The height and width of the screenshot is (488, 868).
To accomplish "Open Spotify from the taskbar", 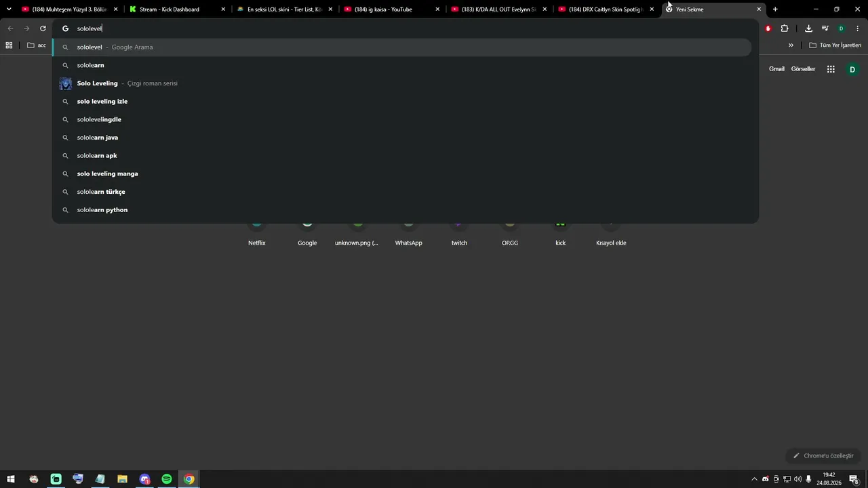I will click(167, 479).
